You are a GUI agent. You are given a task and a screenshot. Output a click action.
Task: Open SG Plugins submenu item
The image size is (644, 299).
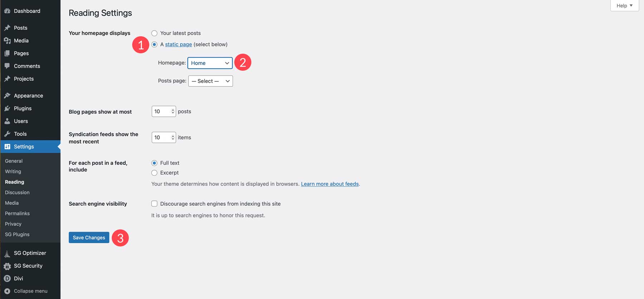point(17,234)
